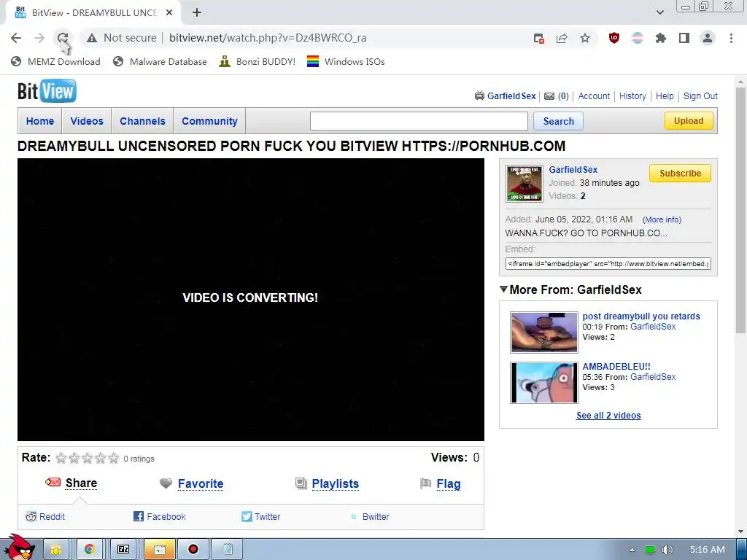Select the embed code text field
This screenshot has height=560, width=747.
tap(608, 264)
